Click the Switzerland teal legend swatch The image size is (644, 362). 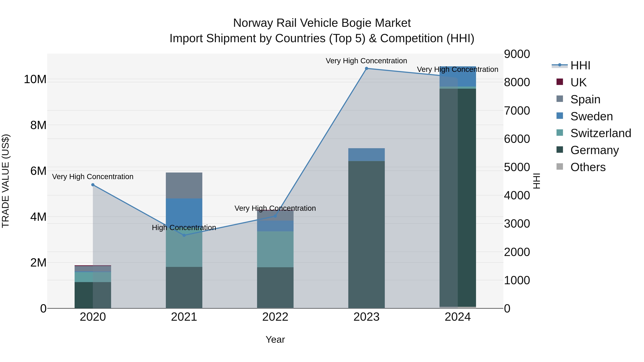(x=560, y=133)
